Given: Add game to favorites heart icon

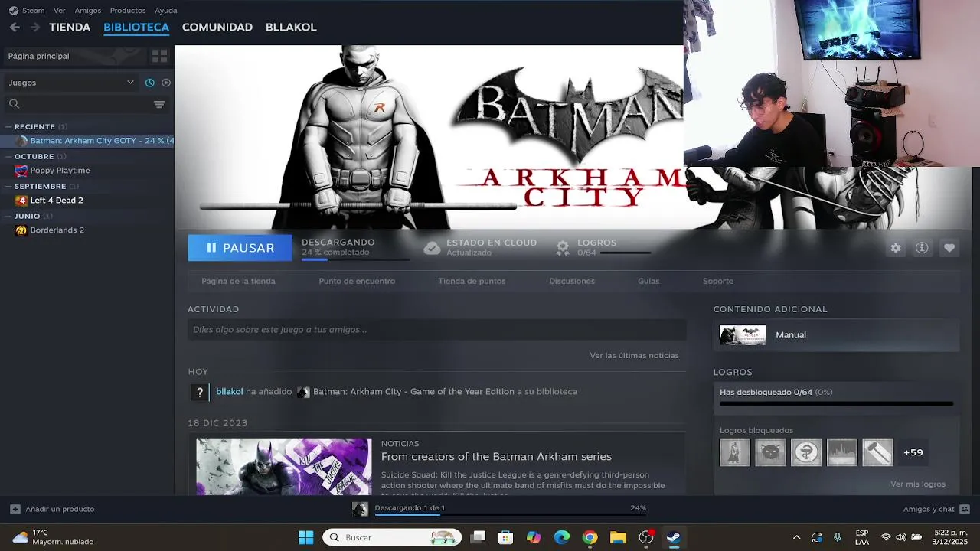Looking at the screenshot, I should (x=949, y=248).
